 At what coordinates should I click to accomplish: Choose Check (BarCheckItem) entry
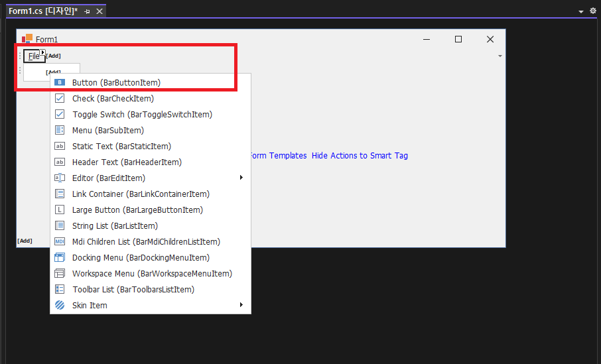151,99
